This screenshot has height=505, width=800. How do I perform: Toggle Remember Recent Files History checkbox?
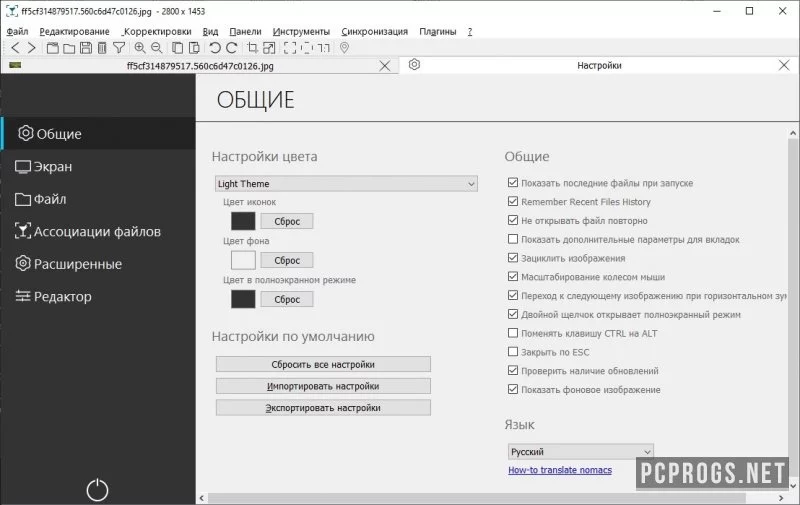click(x=513, y=201)
